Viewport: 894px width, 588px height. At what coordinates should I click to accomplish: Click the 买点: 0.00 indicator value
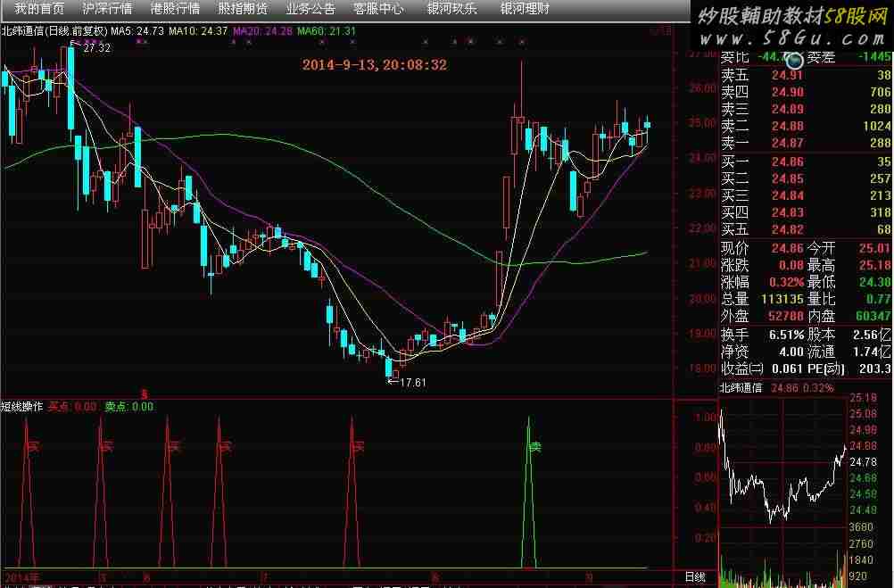[x=72, y=406]
